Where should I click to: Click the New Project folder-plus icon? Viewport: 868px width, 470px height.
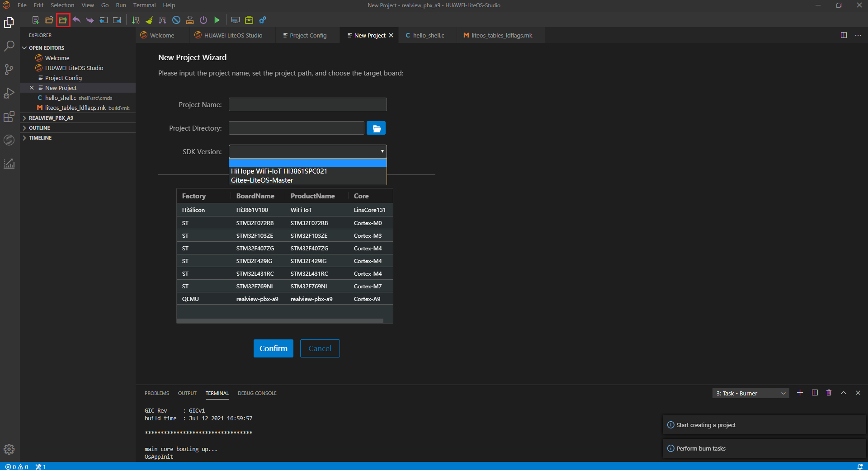click(x=63, y=20)
